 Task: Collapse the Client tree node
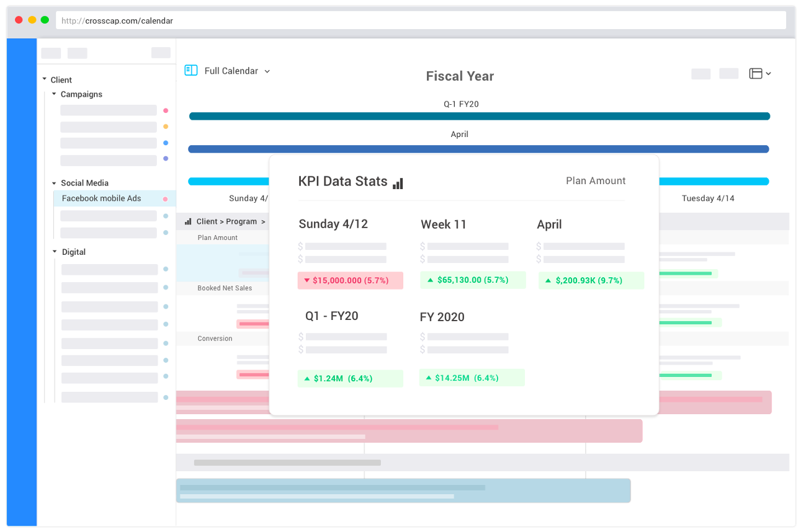click(45, 79)
